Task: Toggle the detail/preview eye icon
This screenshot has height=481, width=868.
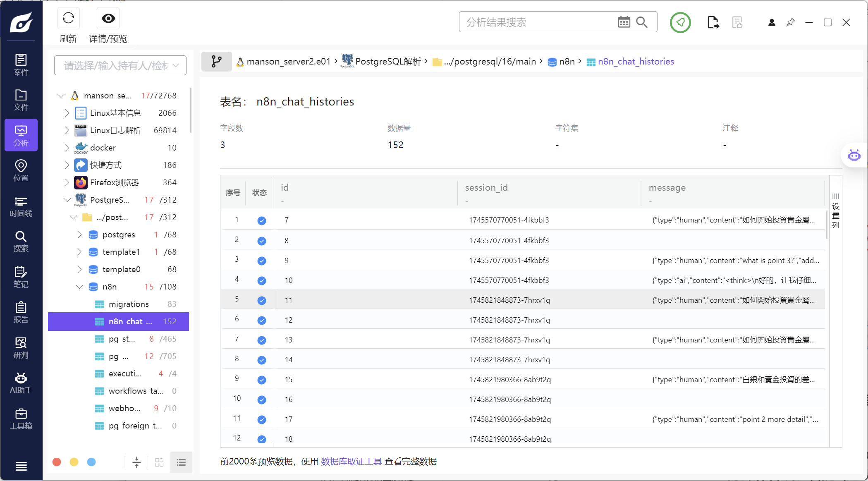Action: pyautogui.click(x=108, y=19)
